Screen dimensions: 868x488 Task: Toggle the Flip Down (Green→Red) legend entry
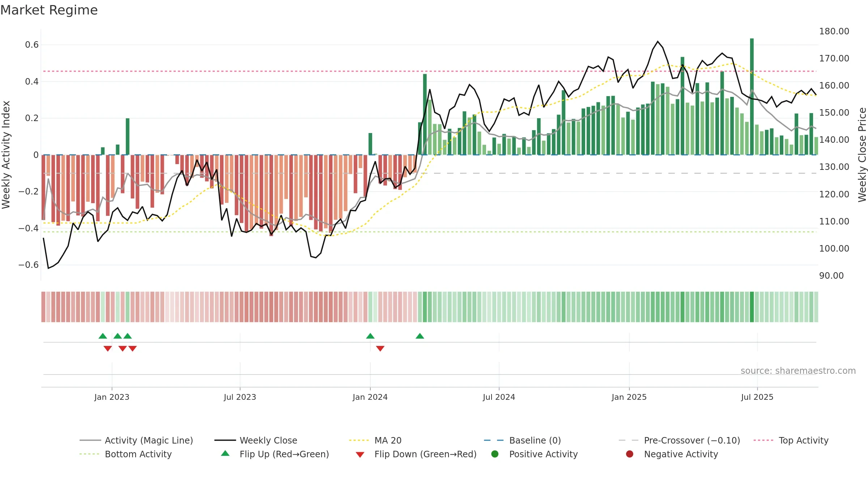coord(416,454)
